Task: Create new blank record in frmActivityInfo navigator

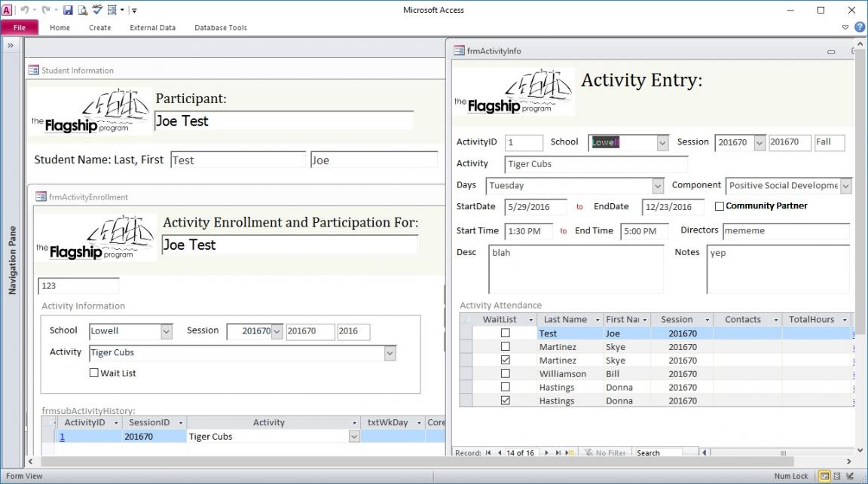Action: pyautogui.click(x=570, y=452)
